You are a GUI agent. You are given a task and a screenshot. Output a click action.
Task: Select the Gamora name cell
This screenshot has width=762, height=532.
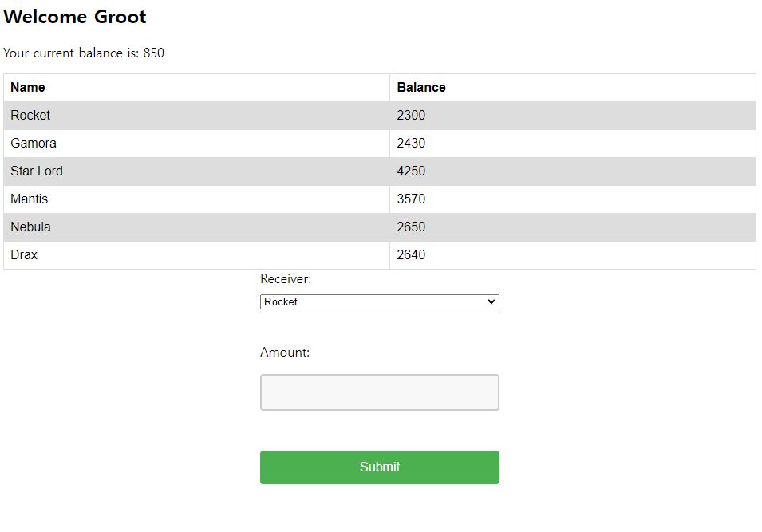[34, 144]
